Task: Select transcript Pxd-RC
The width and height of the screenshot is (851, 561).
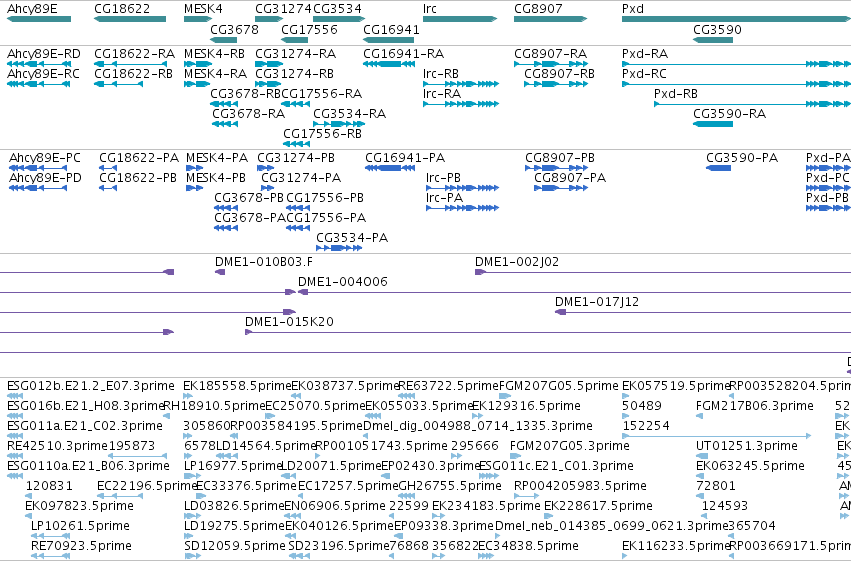Action: pos(644,74)
